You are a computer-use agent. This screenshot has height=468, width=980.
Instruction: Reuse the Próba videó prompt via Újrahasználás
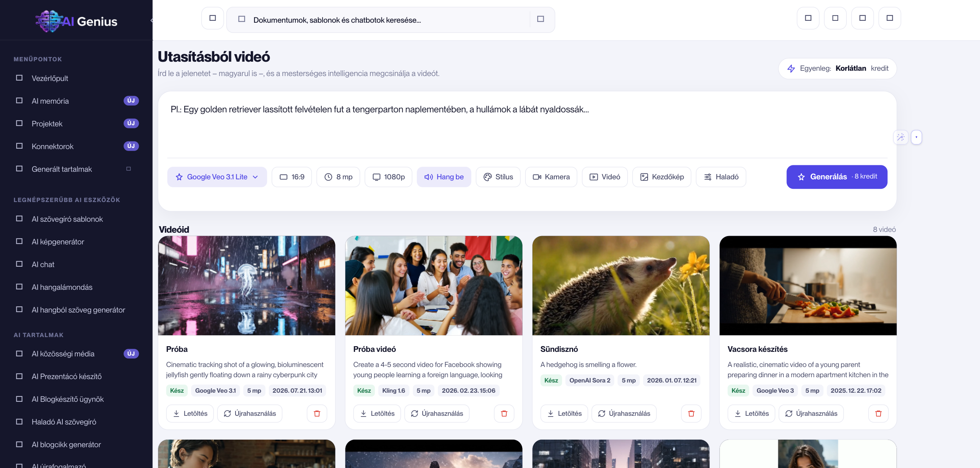(437, 414)
